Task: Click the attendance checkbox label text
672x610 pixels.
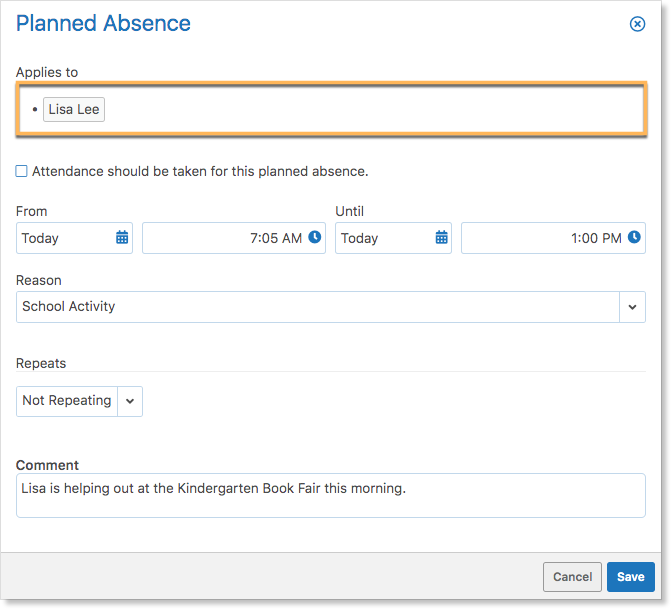Action: pos(200,171)
